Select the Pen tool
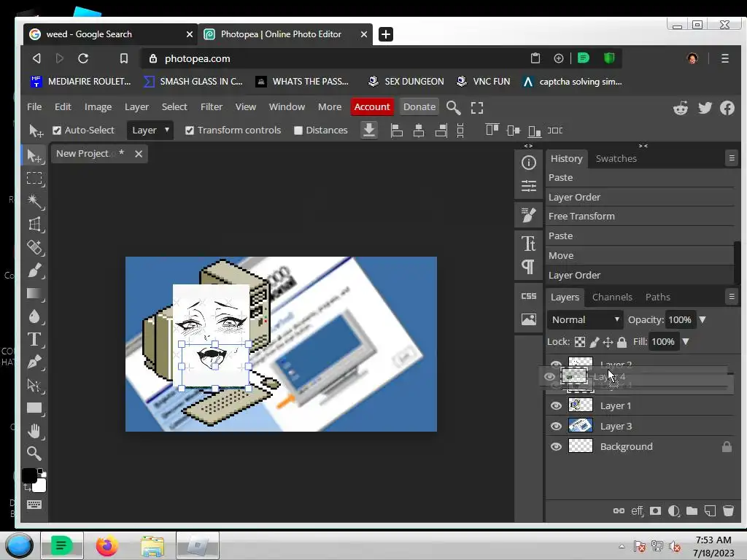 click(34, 362)
